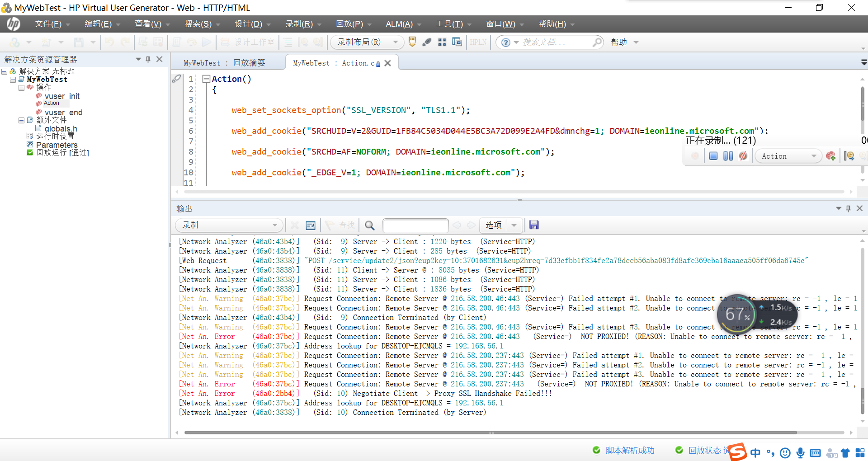The width and height of the screenshot is (868, 461).
Task: Open the ALM(A) menu
Action: 403,24
